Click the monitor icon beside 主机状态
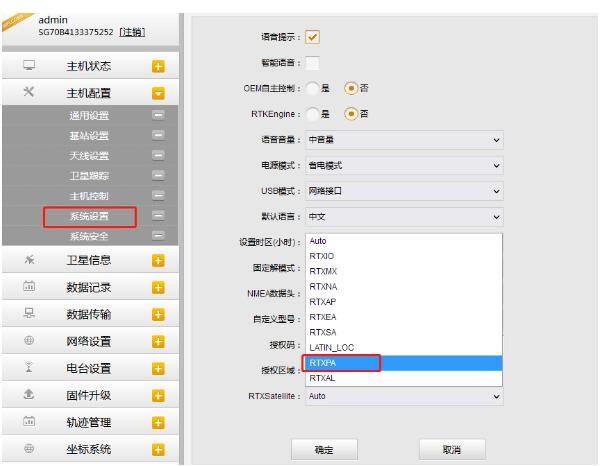The image size is (601, 466). click(29, 65)
